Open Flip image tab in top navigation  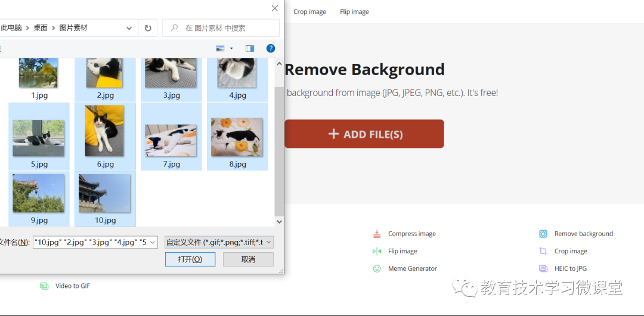click(x=354, y=11)
